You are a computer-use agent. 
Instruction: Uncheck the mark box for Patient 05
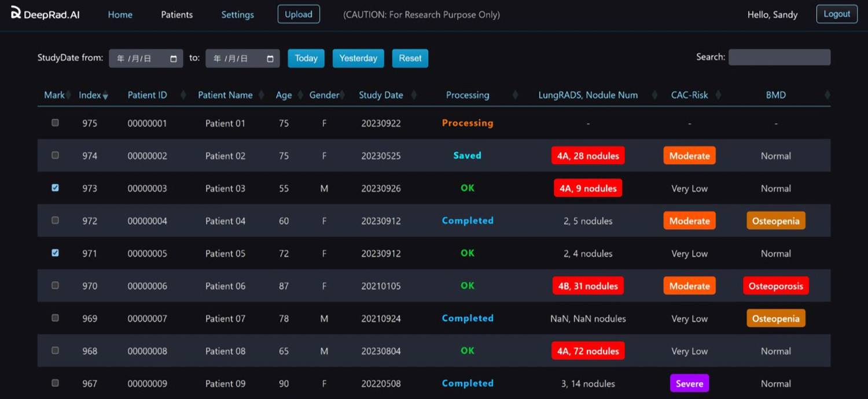(55, 253)
